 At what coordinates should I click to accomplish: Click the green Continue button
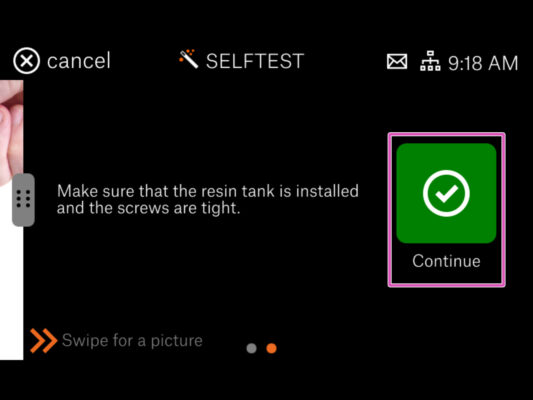tap(446, 193)
